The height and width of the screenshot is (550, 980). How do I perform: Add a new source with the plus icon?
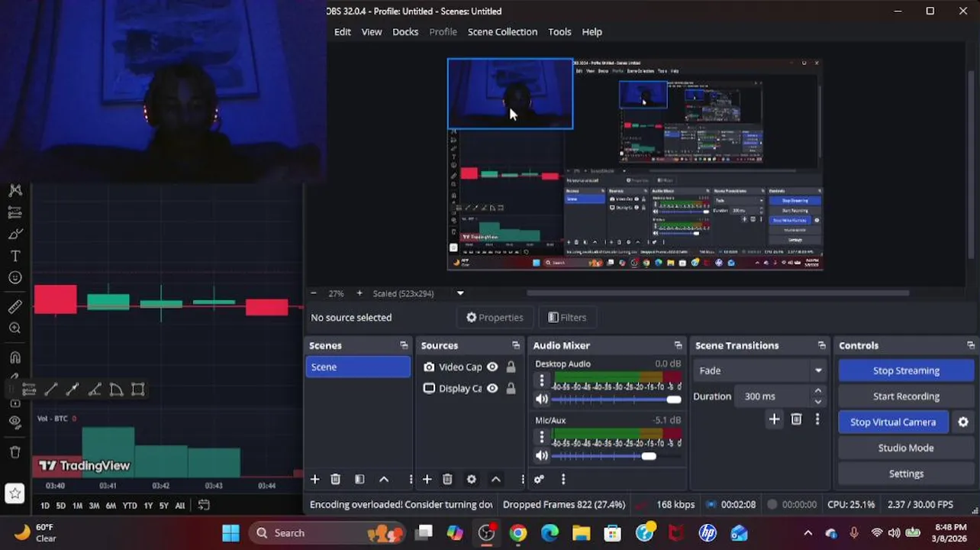427,479
